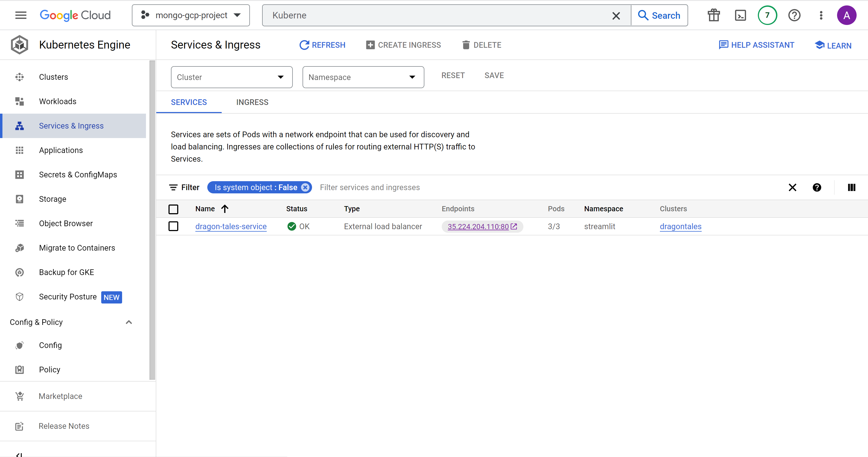This screenshot has width=868, height=457.
Task: Open Workloads in the sidebar
Action: point(58,101)
